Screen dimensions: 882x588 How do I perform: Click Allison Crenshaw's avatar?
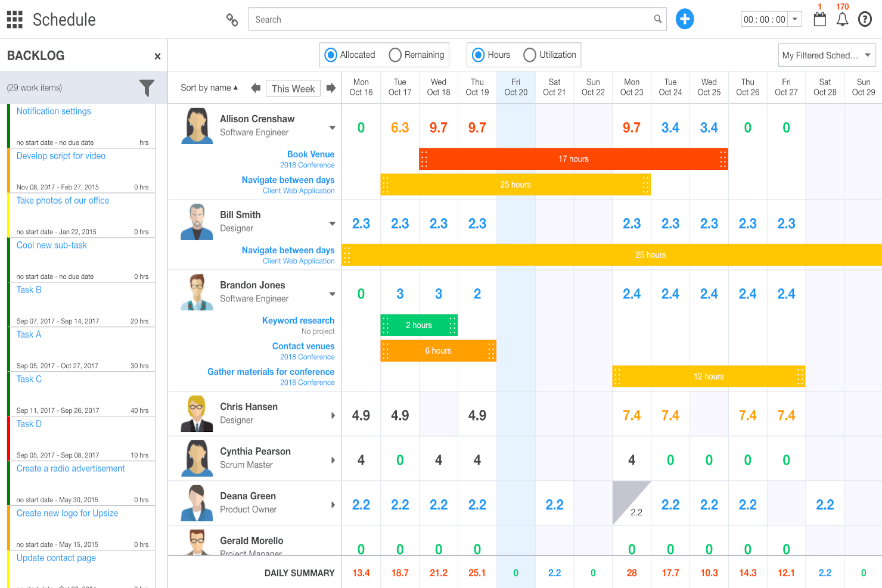tap(197, 126)
